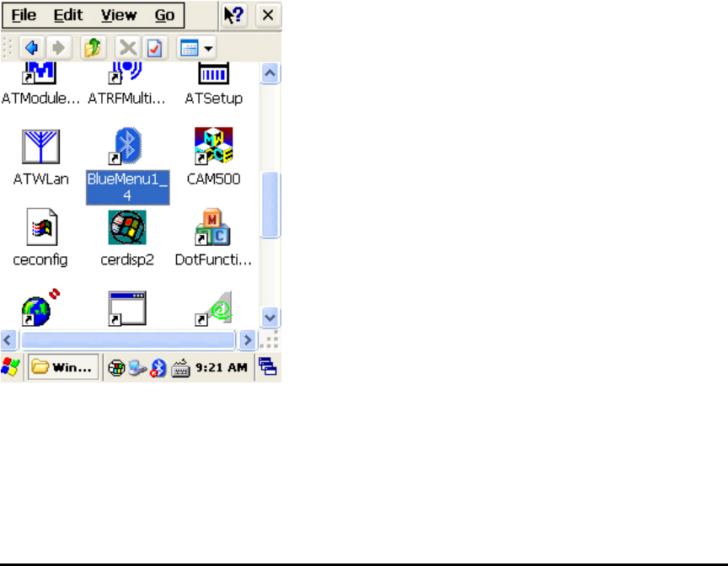Select the BlueMenu1_4 Bluetooth icon
Screen dimensions: 728x566
126,146
